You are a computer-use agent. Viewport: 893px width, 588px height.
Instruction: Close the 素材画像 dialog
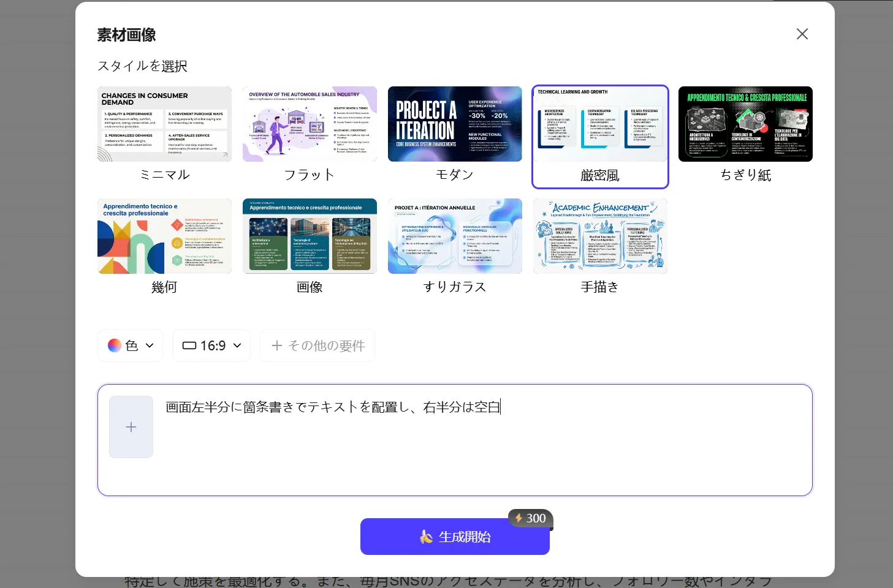pos(802,34)
